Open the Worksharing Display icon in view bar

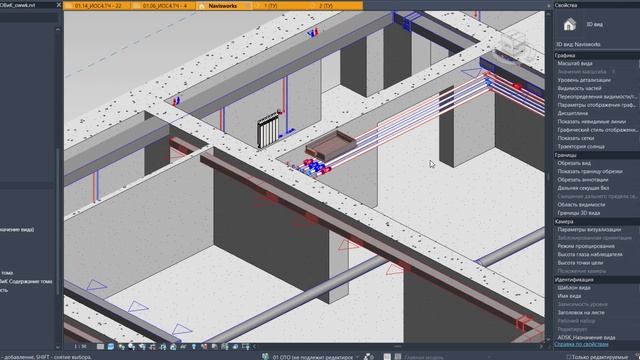[x=204, y=347]
